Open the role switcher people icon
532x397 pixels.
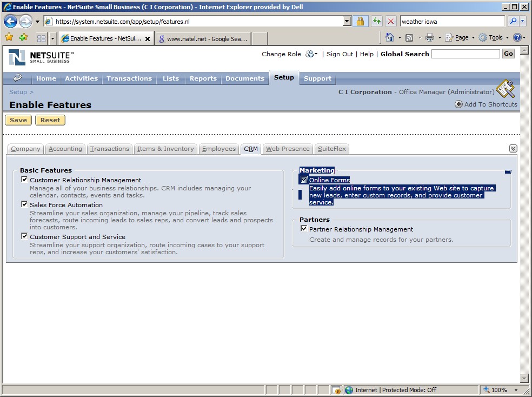pos(311,54)
